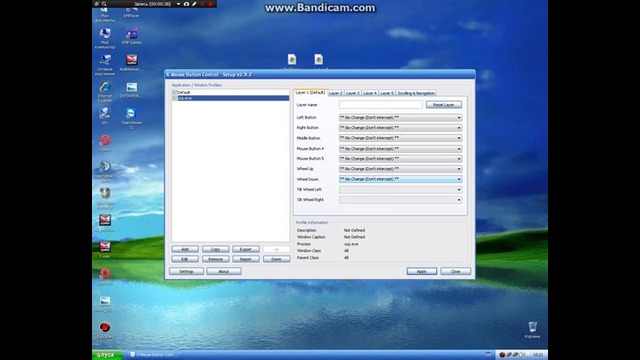Move profile with the Down button
The image size is (640, 360).
click(x=276, y=259)
